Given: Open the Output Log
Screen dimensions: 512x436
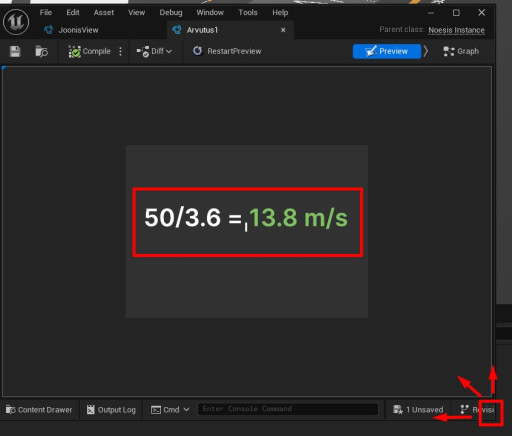Looking at the screenshot, I should click(x=111, y=410).
